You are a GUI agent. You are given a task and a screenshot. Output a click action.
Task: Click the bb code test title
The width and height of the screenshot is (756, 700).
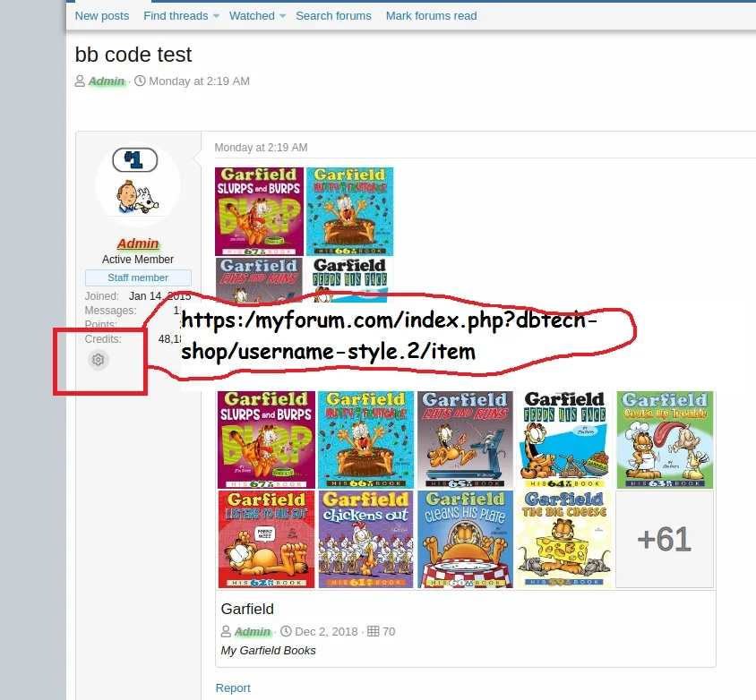pos(133,55)
